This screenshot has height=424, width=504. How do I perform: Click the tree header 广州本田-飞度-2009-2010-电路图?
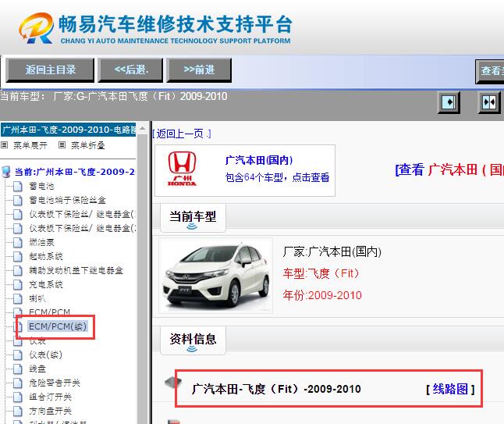pyautogui.click(x=69, y=130)
